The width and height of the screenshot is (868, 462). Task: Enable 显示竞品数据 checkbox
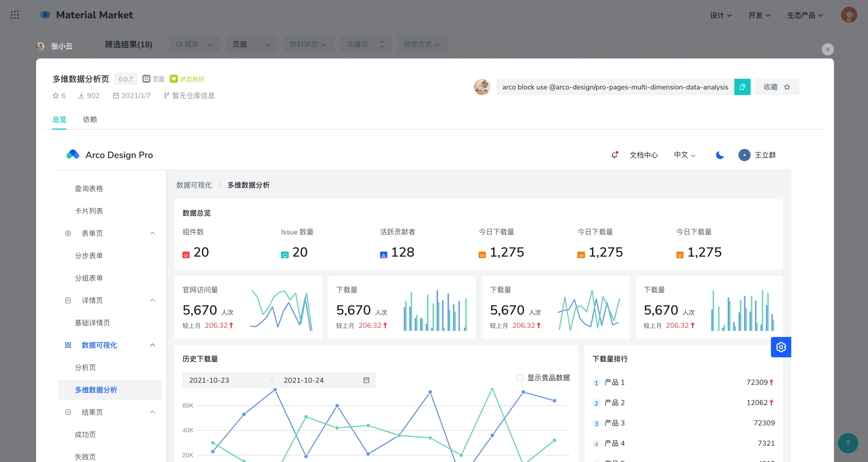(x=520, y=377)
